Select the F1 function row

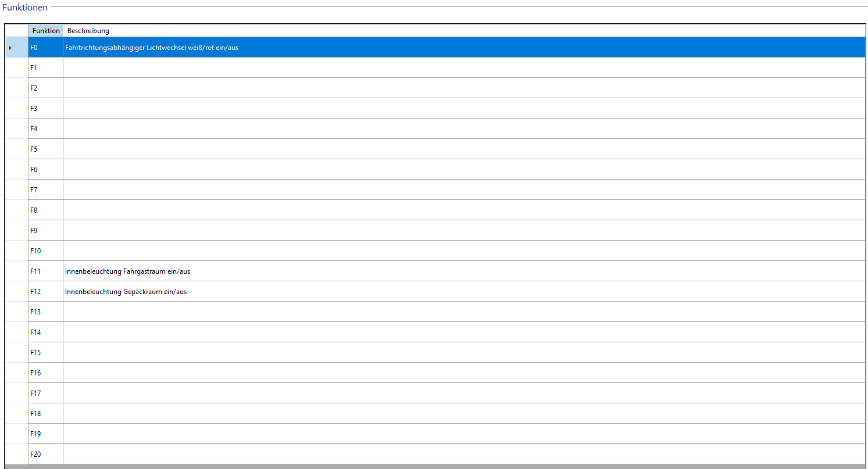[x=45, y=68]
